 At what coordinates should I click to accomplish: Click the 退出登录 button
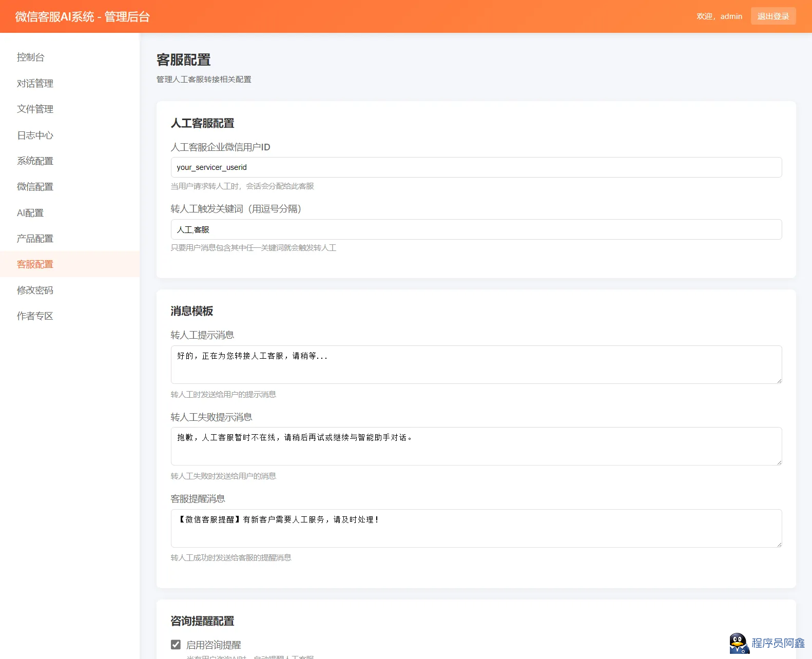(773, 16)
